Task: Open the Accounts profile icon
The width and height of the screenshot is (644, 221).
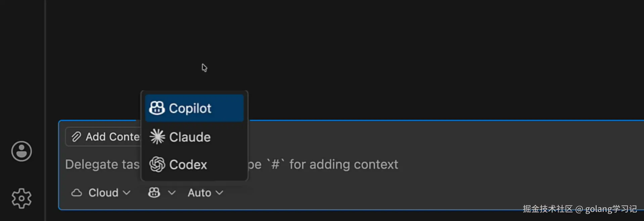Action: 21,151
